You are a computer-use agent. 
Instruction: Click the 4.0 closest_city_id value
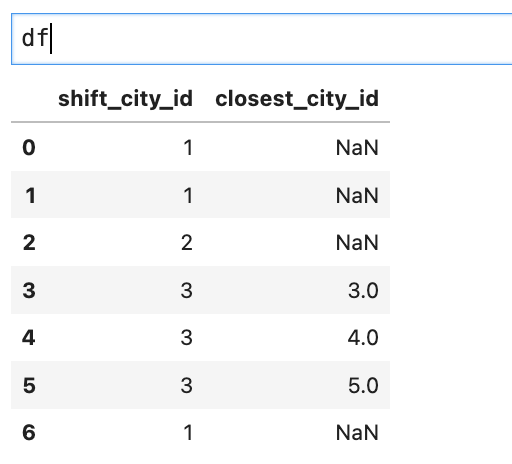coord(363,338)
